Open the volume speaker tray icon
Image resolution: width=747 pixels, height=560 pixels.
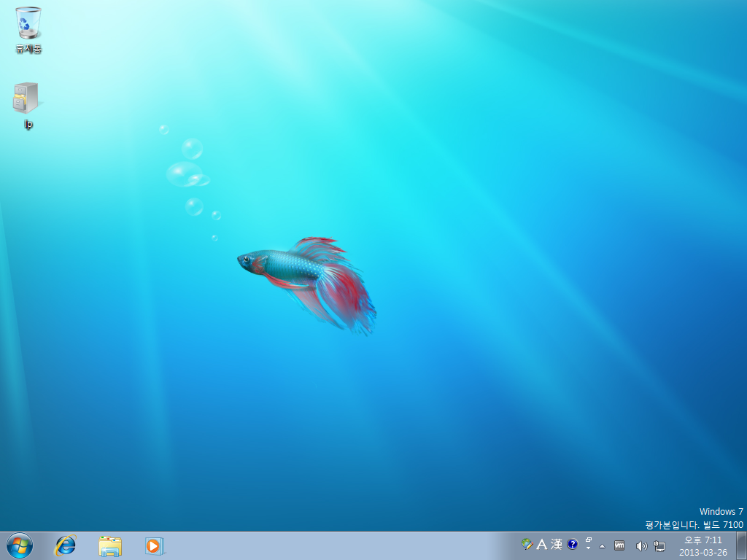(641, 545)
